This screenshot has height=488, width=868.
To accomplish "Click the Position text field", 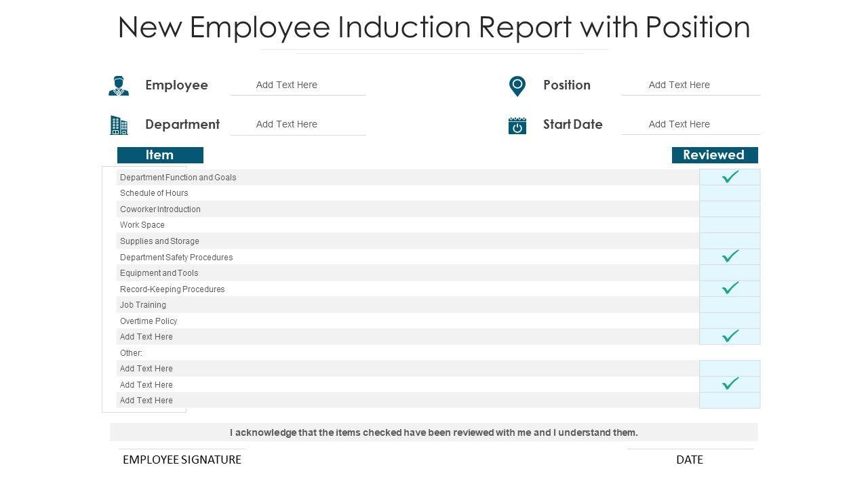I will click(691, 85).
